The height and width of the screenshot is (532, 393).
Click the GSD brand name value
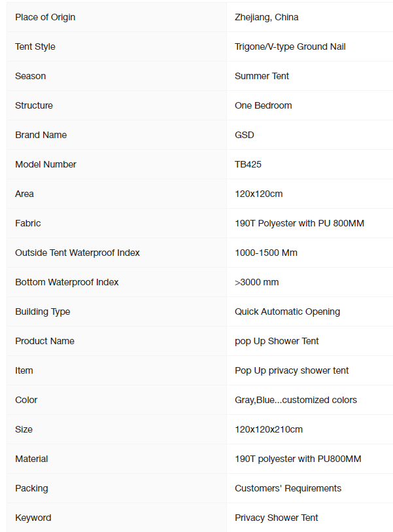point(245,135)
